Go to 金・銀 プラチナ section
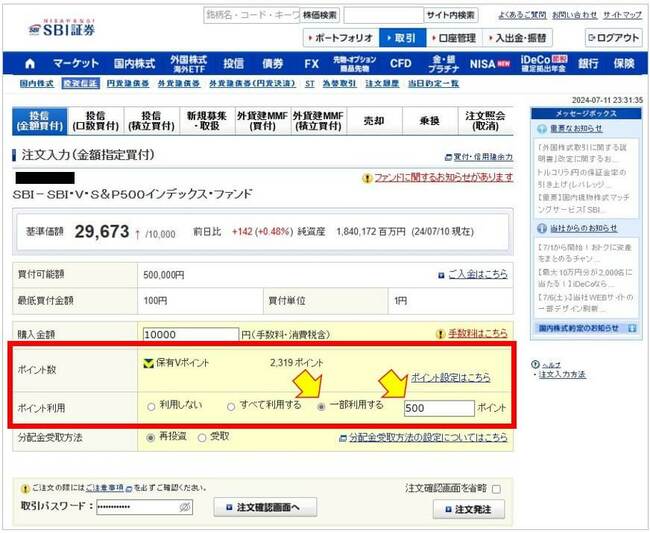The width and height of the screenshot is (650, 533). 444,64
